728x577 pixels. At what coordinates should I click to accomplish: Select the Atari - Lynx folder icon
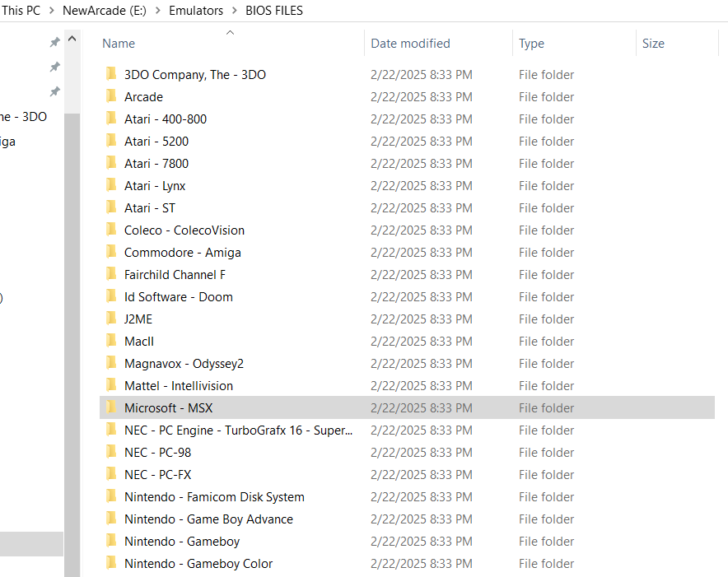111,186
